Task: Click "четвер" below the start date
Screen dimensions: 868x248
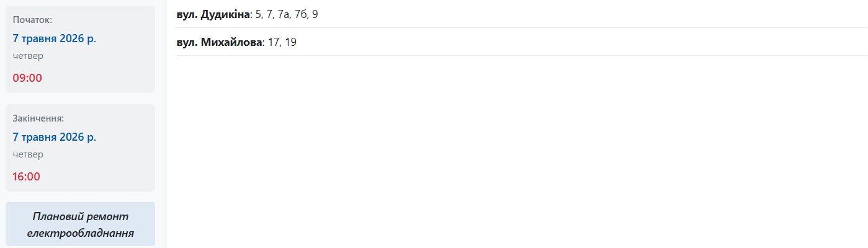Action: click(x=28, y=56)
